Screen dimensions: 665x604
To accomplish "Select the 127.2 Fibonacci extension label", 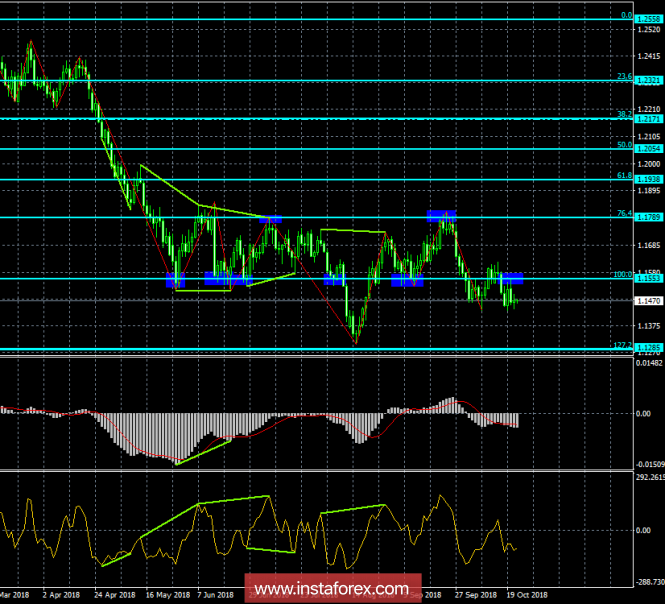I will coord(620,344).
